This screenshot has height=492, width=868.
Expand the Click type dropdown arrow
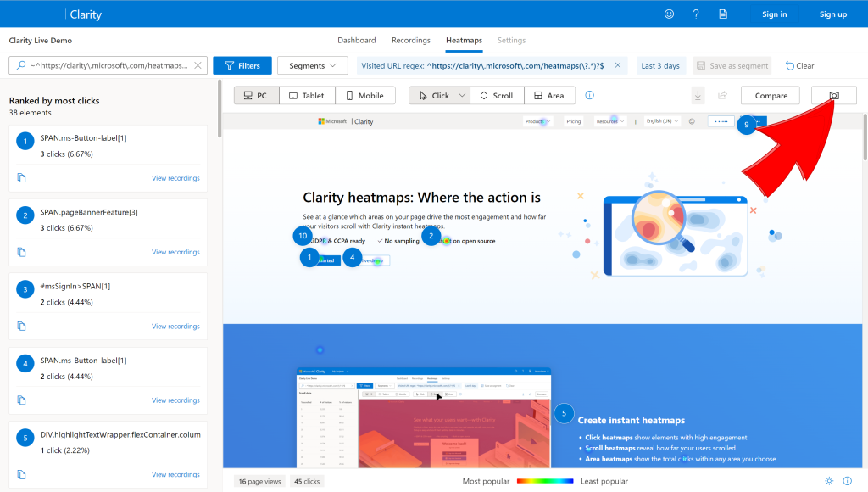pyautogui.click(x=462, y=95)
